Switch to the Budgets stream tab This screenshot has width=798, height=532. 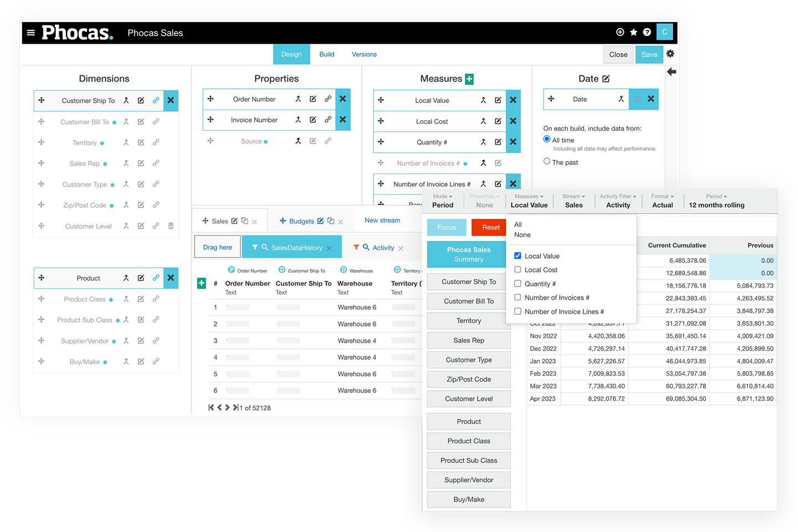[302, 221]
